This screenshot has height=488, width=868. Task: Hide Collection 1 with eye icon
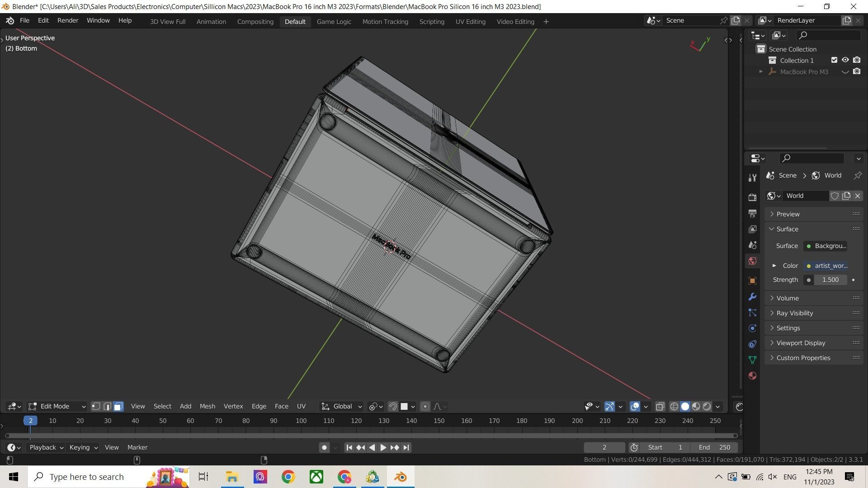845,60
